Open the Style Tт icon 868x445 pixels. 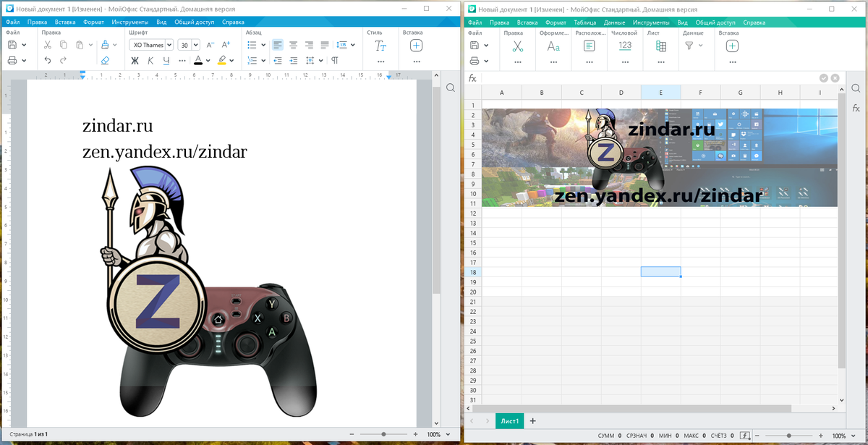coord(380,46)
